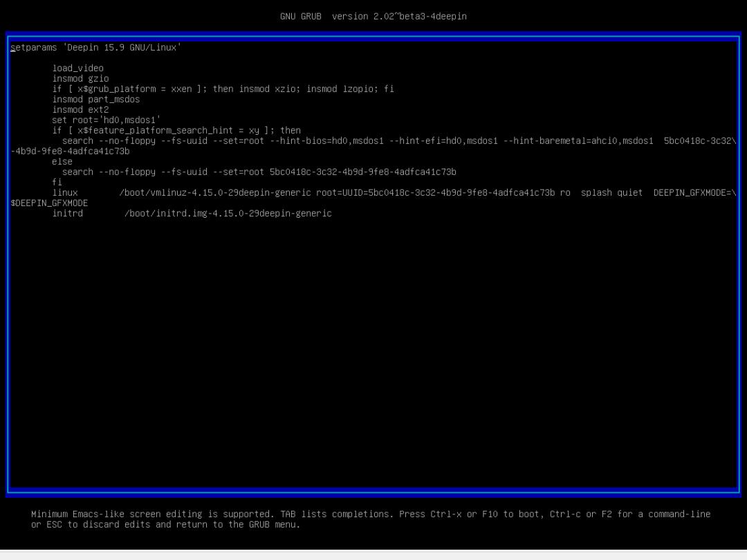
Task: Click the else keyword line
Action: [62, 162]
